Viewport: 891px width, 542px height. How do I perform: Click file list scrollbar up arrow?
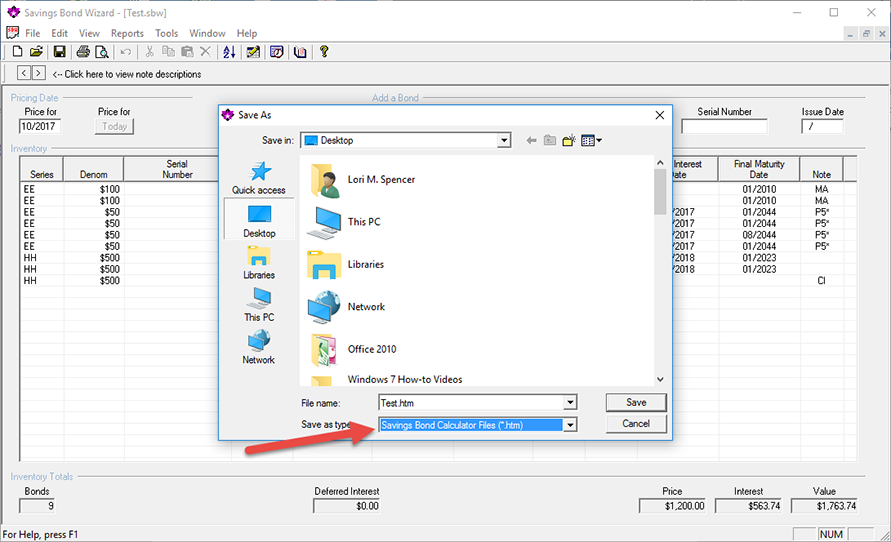point(660,163)
